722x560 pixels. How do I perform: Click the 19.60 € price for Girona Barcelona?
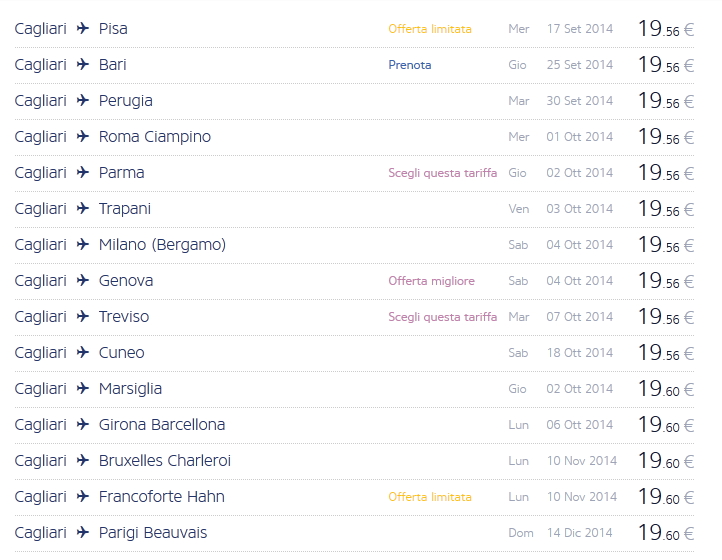click(665, 425)
